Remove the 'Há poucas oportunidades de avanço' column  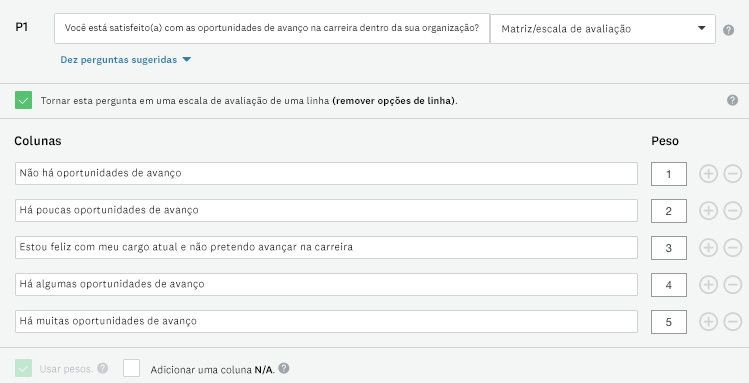pyautogui.click(x=732, y=211)
